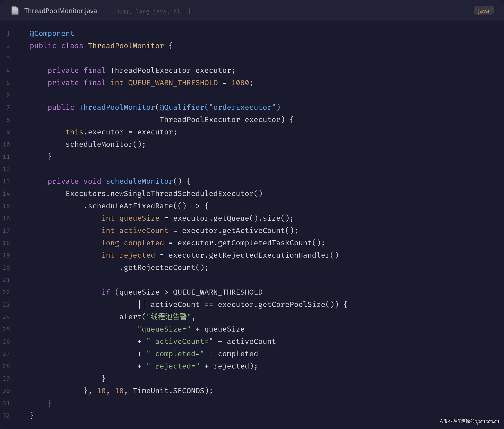This screenshot has width=504, height=429.
Task: Click the "线程池告警" string on line 24
Action: (169, 317)
